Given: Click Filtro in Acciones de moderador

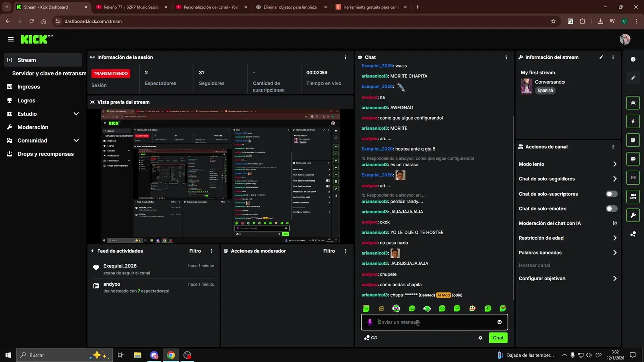Looking at the screenshot, I should 329,251.
